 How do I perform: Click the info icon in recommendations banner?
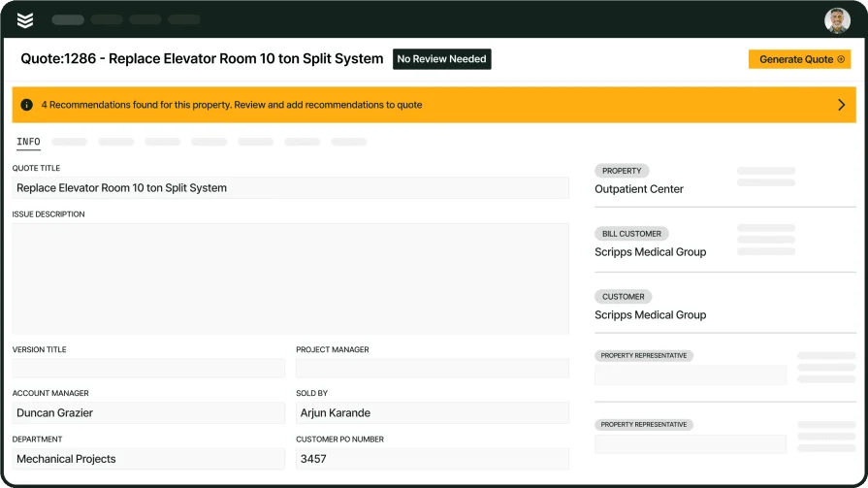[x=26, y=105]
